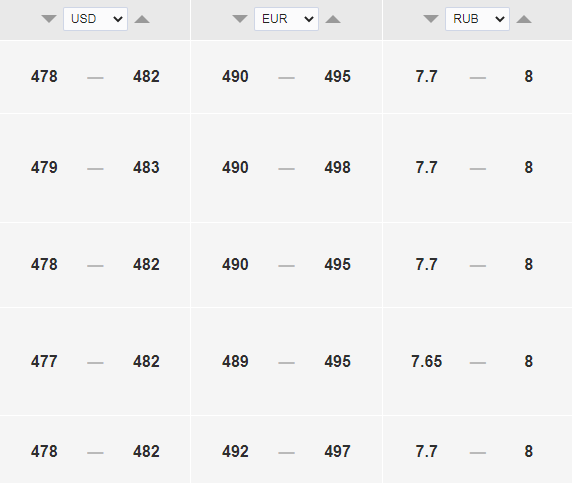Image resolution: width=572 pixels, height=483 pixels.
Task: Open the RUB currency dropdown
Action: pos(477,19)
